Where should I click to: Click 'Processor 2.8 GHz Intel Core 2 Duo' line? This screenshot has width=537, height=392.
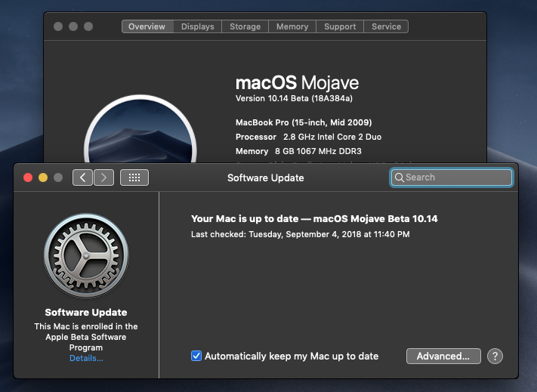309,137
